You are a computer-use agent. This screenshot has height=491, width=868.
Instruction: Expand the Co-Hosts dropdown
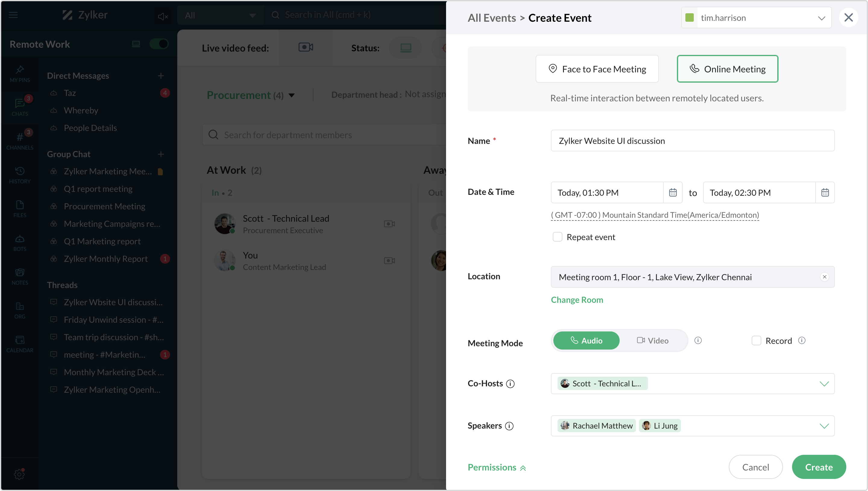[x=824, y=384]
